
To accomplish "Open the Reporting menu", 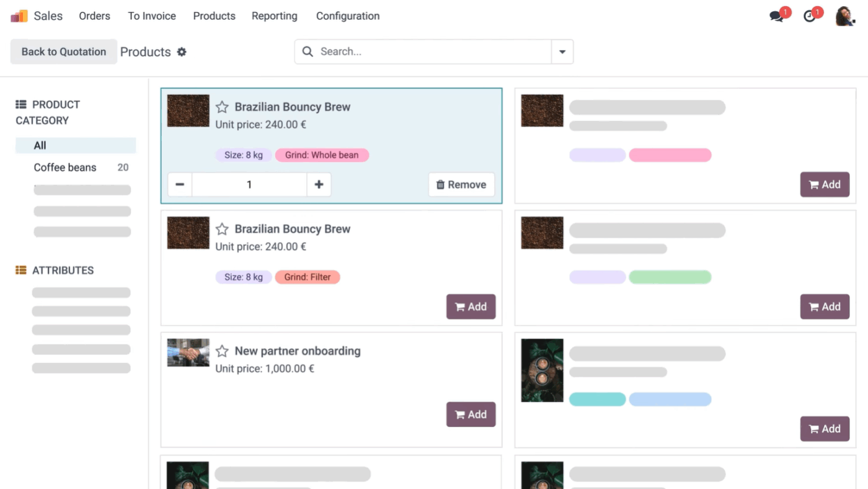I will click(x=275, y=16).
